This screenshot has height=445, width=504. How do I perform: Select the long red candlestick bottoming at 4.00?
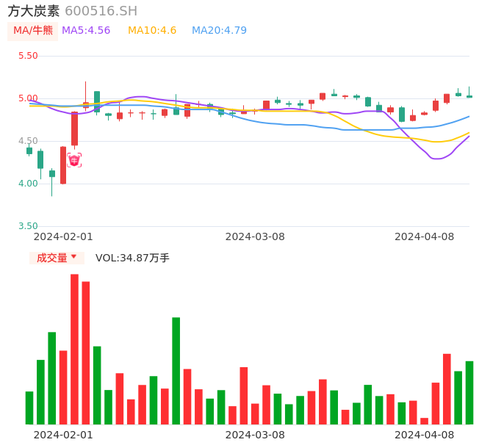[63, 165]
